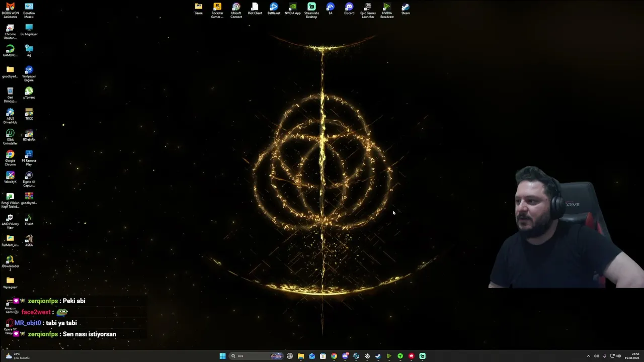Select the Discord desktop shortcut
Image resolution: width=644 pixels, height=362 pixels.
pos(349,9)
